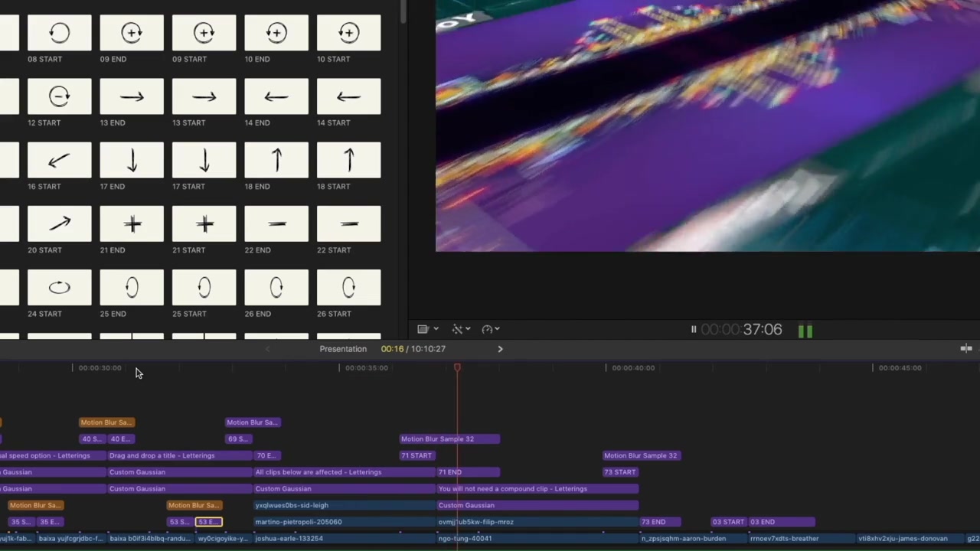Click the Presentation project name
Viewport: 980px width, 551px height.
pyautogui.click(x=343, y=349)
